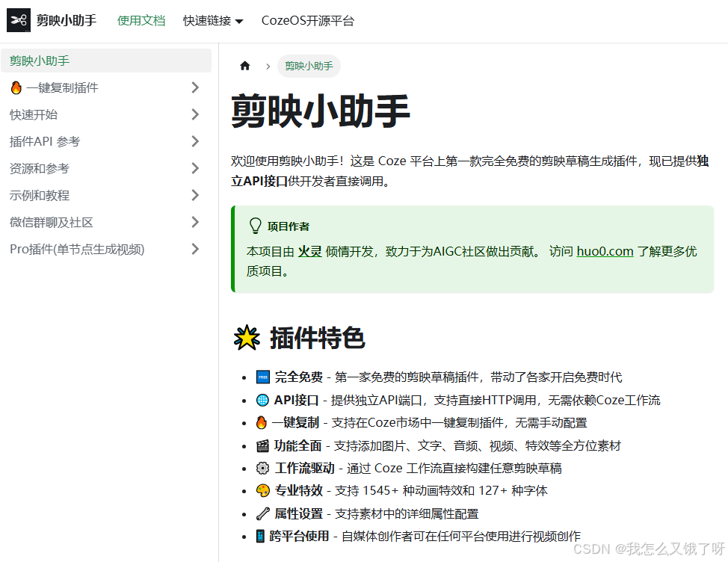Click the gear icon beside 工作流驱动

pyautogui.click(x=262, y=468)
